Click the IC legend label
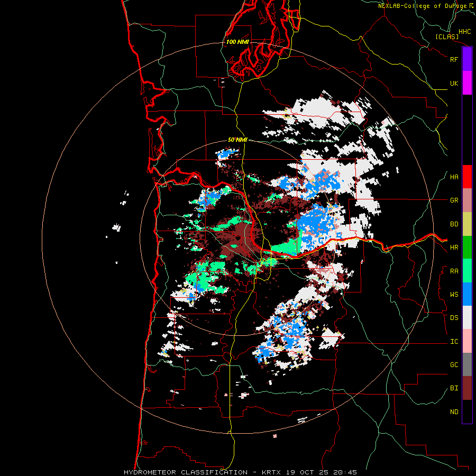This screenshot has height=476, width=476. tap(454, 342)
